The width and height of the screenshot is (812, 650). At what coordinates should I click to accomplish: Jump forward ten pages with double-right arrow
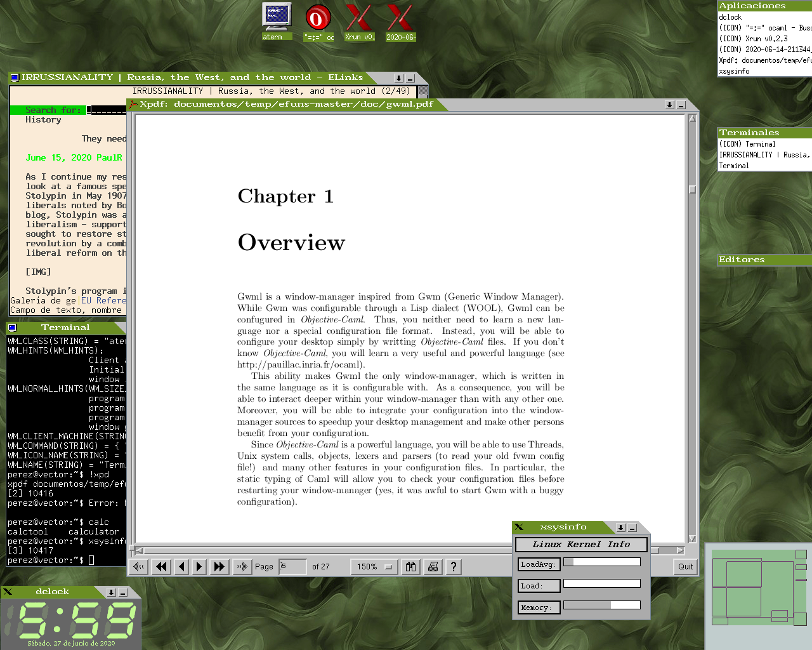(219, 566)
